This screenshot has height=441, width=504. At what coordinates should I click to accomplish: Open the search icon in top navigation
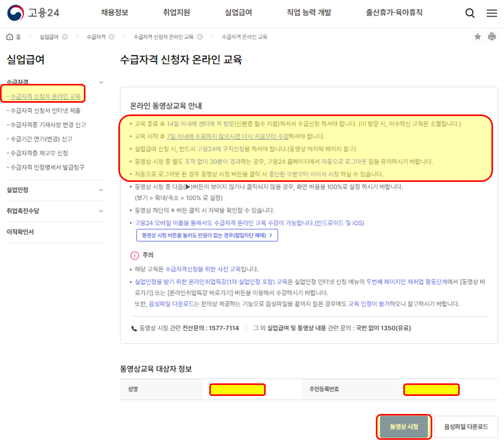coord(470,13)
